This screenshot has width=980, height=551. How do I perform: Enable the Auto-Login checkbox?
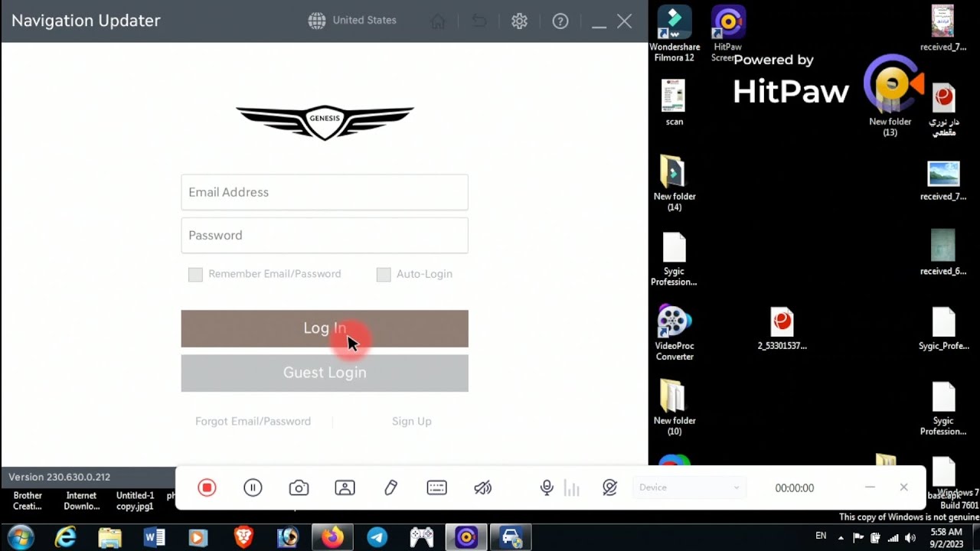[384, 275]
